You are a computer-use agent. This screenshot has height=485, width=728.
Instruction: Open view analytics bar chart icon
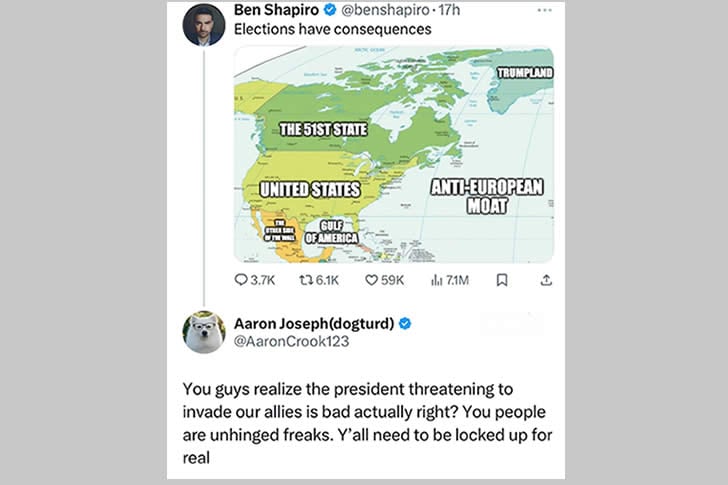(437, 280)
